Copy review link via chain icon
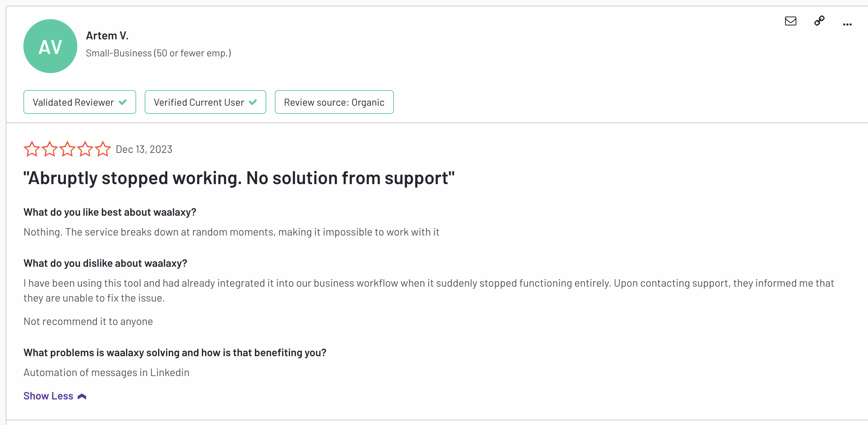The image size is (868, 425). [x=819, y=21]
